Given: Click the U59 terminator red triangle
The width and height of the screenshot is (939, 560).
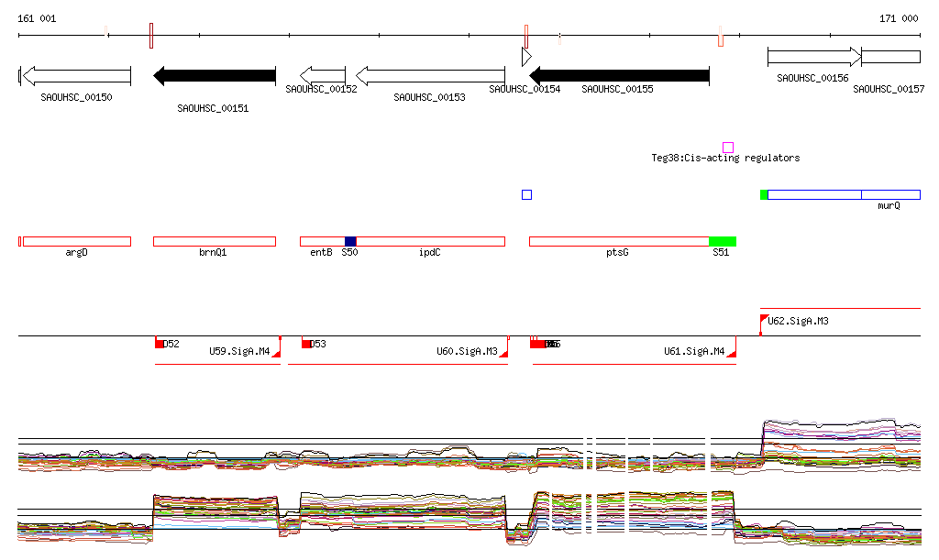Looking at the screenshot, I should click(x=277, y=354).
